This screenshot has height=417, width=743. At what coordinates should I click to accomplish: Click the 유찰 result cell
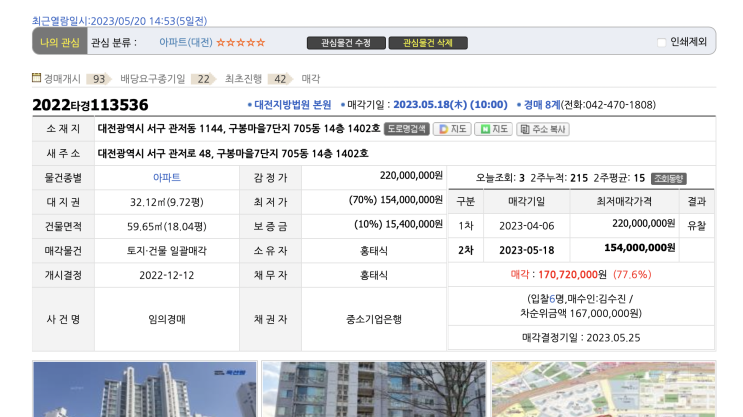(697, 226)
